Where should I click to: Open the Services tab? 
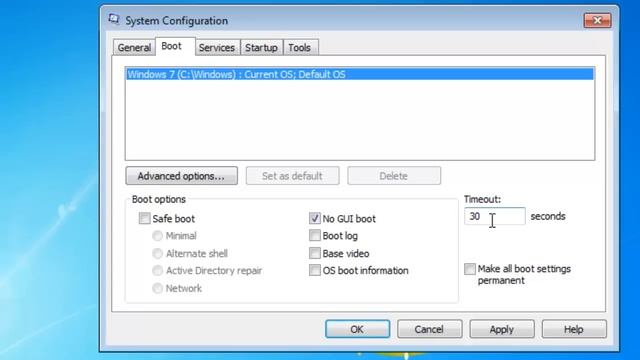point(217,47)
